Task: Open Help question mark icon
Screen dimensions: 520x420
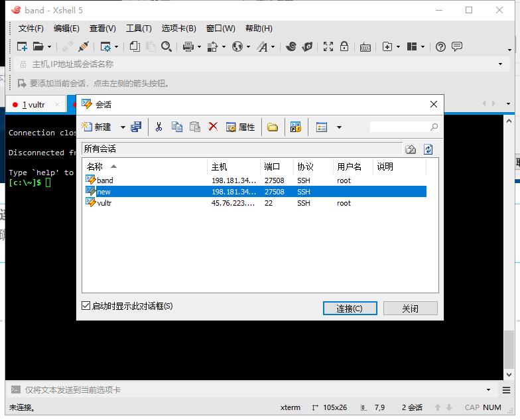Action: (440, 46)
